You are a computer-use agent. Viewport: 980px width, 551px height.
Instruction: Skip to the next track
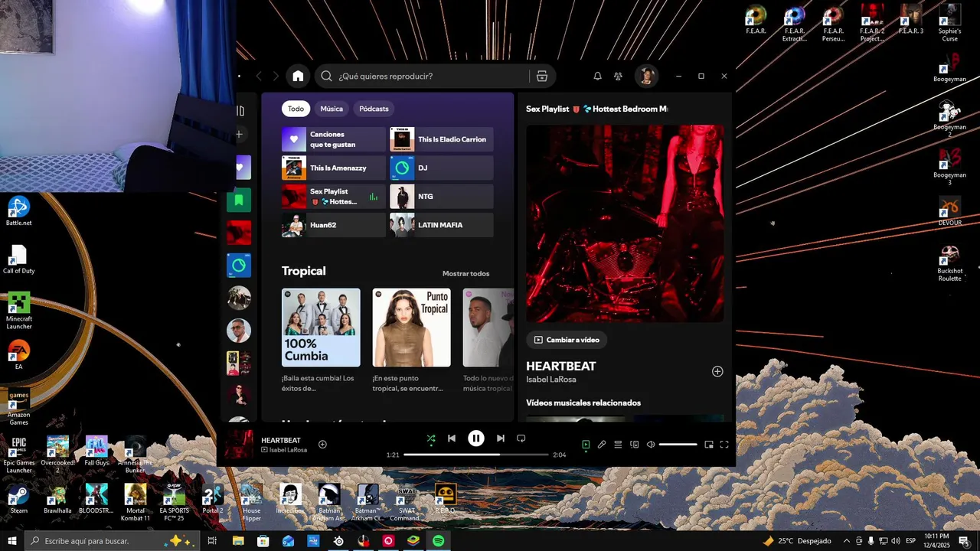tap(501, 439)
